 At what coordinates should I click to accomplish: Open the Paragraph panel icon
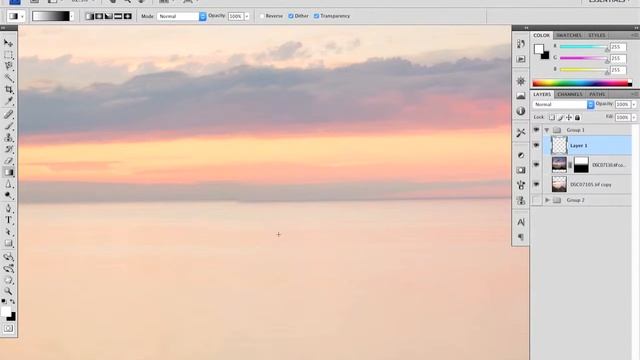point(521,237)
